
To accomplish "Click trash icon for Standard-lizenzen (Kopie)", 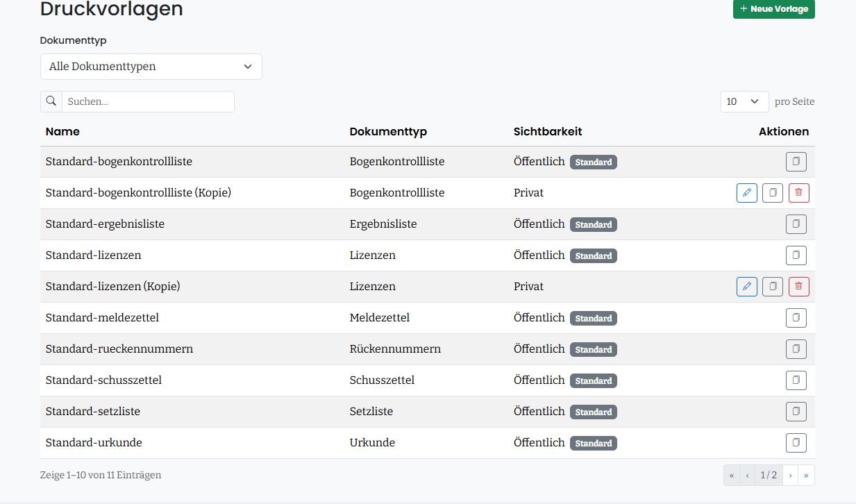I will (799, 287).
